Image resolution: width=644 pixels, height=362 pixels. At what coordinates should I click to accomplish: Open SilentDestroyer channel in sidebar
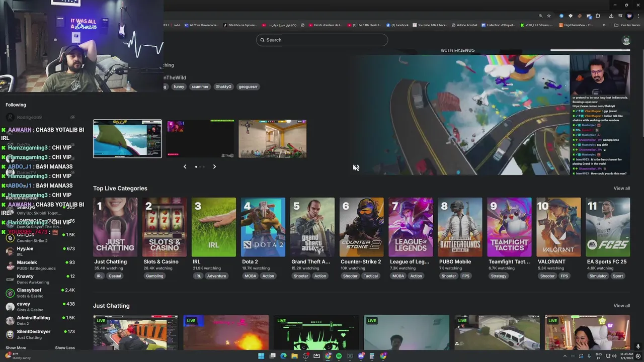pos(40,334)
